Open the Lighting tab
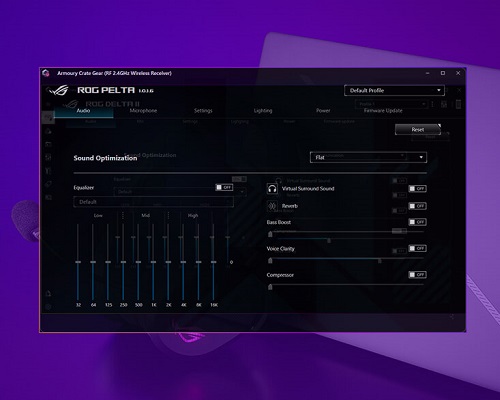Screen dimensions: 500x400 pyautogui.click(x=263, y=110)
